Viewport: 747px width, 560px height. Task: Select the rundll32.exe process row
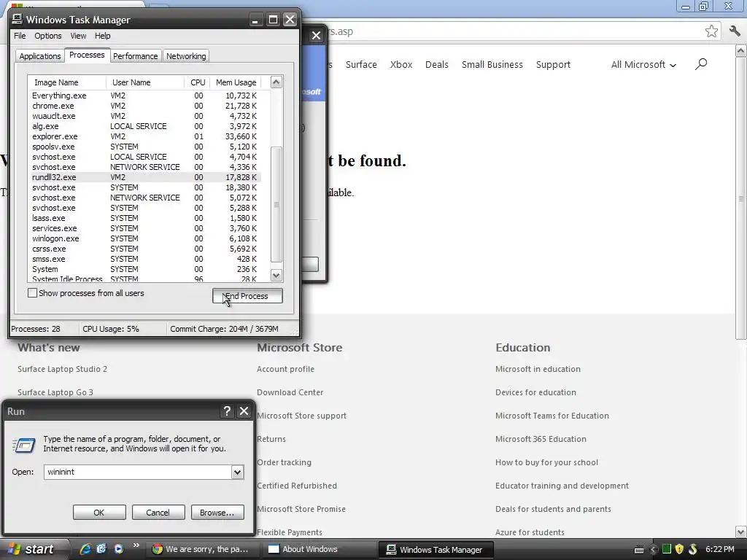[x=145, y=177]
